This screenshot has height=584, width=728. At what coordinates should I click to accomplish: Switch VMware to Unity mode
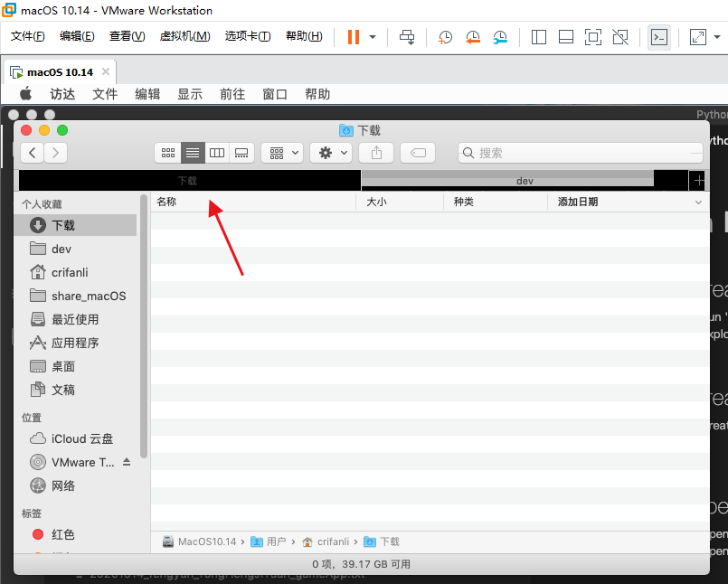620,37
